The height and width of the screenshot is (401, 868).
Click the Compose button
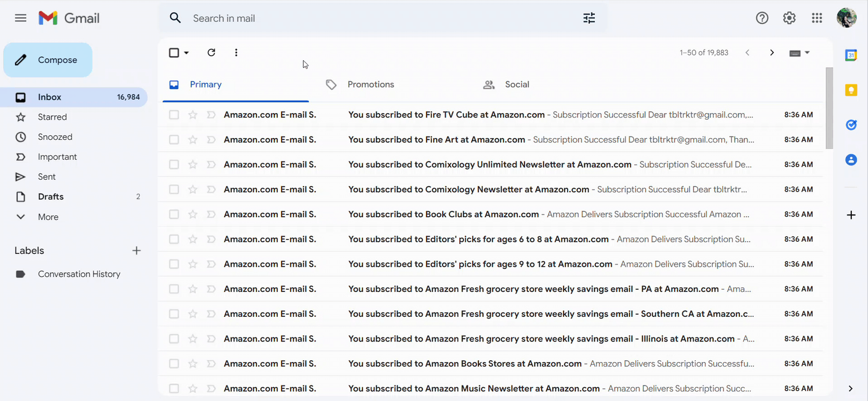point(48,60)
